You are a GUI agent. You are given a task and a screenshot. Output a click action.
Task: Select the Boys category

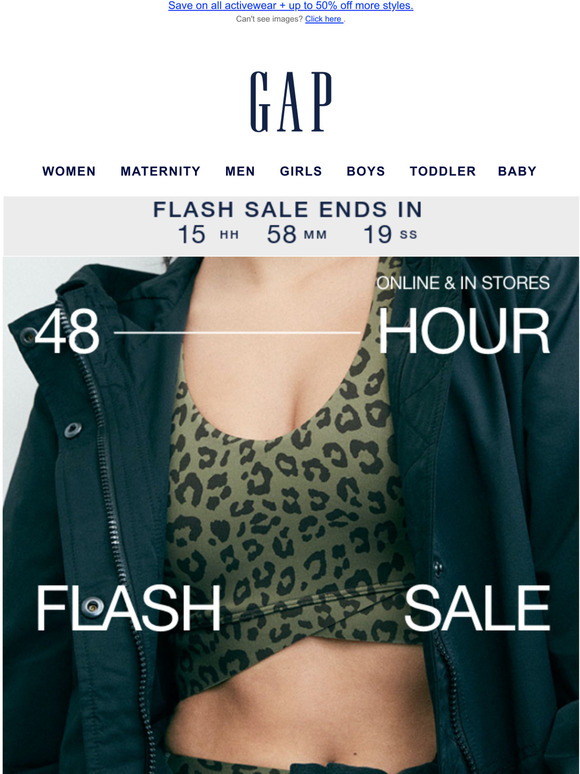click(366, 171)
